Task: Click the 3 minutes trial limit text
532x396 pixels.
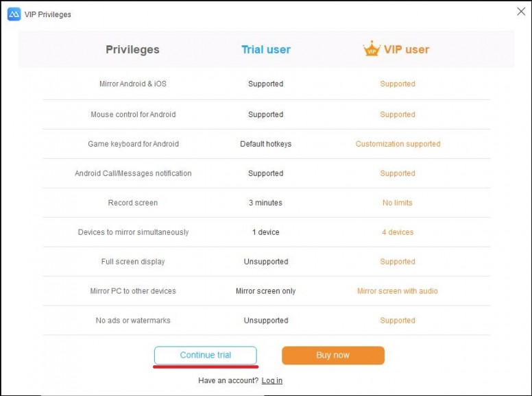Action: [x=265, y=203]
